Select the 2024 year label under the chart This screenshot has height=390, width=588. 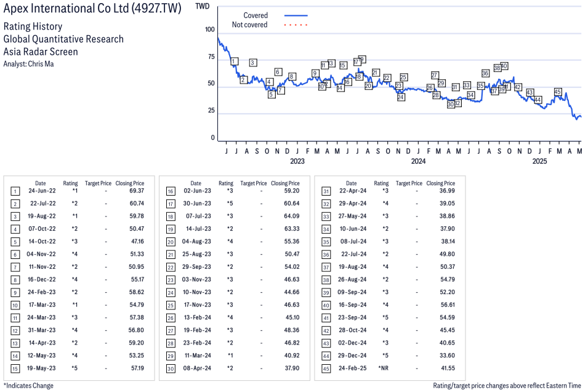[x=419, y=161]
